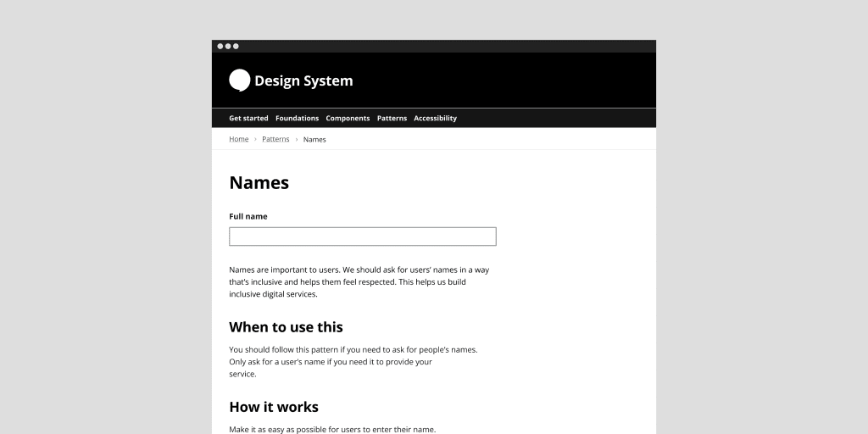Viewport: 868px width, 434px height.
Task: Follow the Patterns breadcrumb link
Action: pos(275,139)
